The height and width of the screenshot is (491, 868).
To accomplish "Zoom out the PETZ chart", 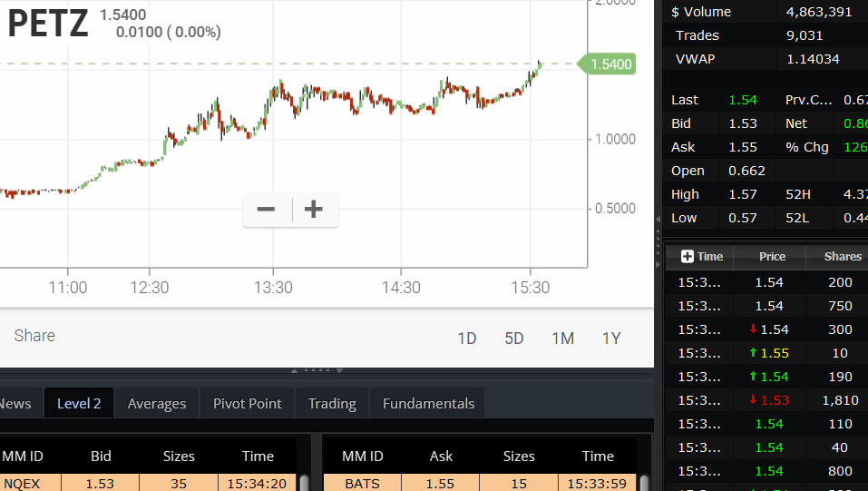I will coord(266,210).
